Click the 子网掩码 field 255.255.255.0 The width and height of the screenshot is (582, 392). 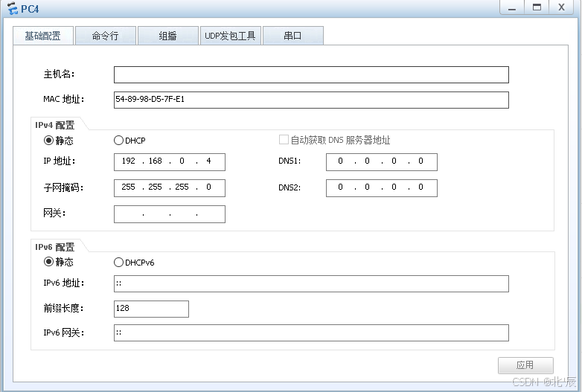(x=170, y=187)
